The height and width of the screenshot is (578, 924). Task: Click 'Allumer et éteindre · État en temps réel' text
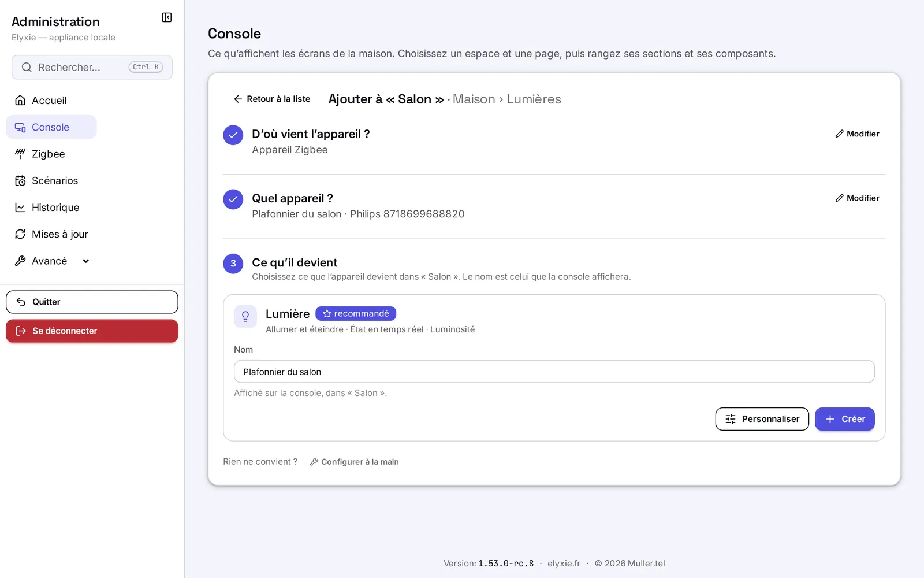point(345,329)
